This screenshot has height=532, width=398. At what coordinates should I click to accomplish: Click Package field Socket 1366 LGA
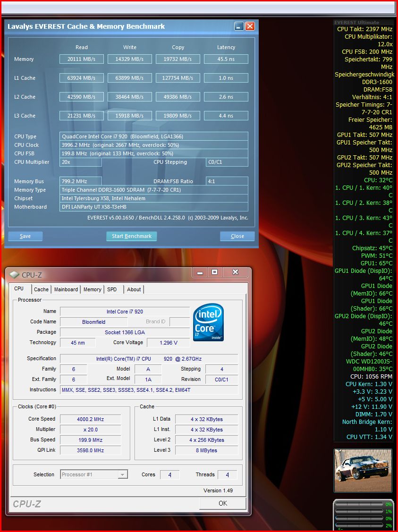(125, 332)
